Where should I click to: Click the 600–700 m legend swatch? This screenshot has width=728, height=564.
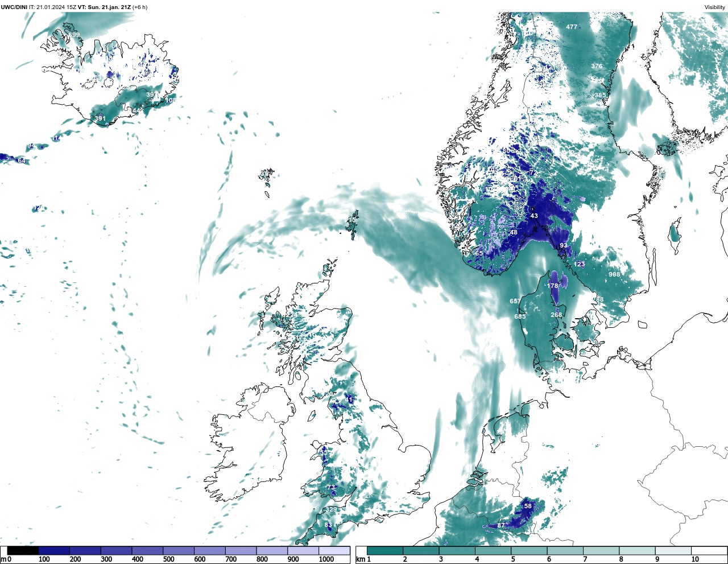(x=209, y=550)
